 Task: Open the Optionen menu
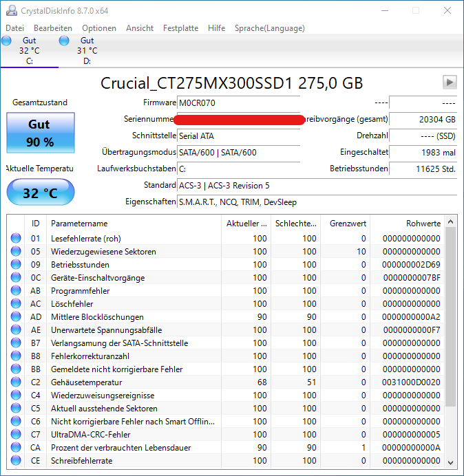tap(99, 28)
